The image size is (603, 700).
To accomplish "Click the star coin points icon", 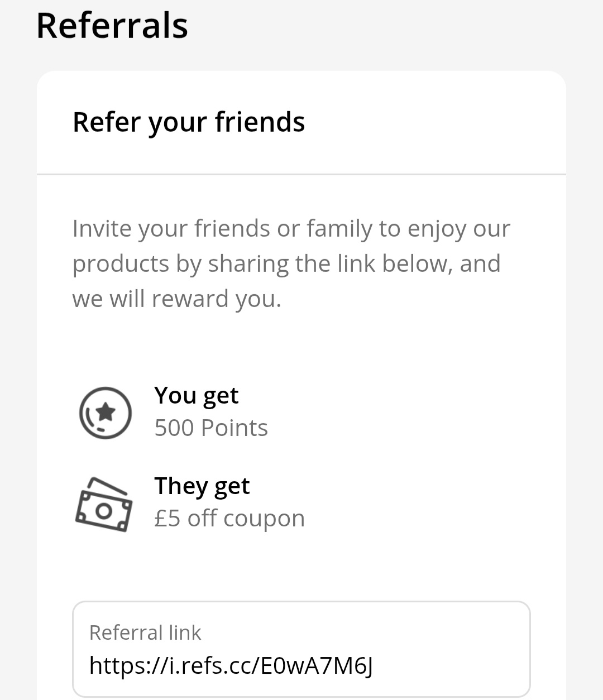I will pyautogui.click(x=105, y=413).
